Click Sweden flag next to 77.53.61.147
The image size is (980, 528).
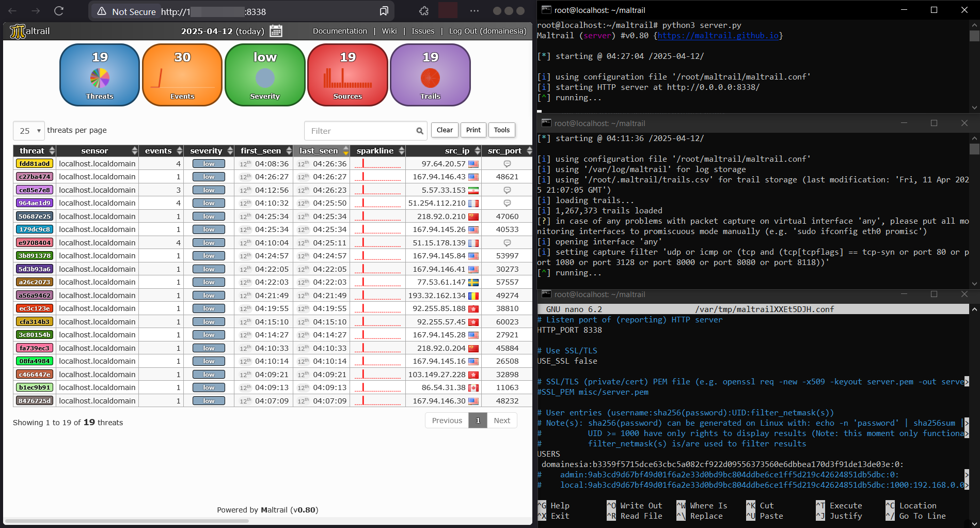[x=473, y=282]
